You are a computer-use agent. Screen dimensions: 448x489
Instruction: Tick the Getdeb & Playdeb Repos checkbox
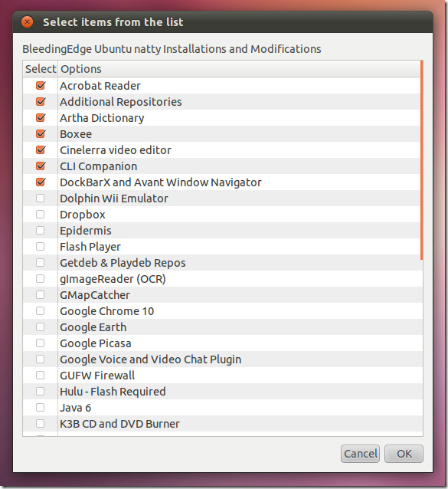40,263
